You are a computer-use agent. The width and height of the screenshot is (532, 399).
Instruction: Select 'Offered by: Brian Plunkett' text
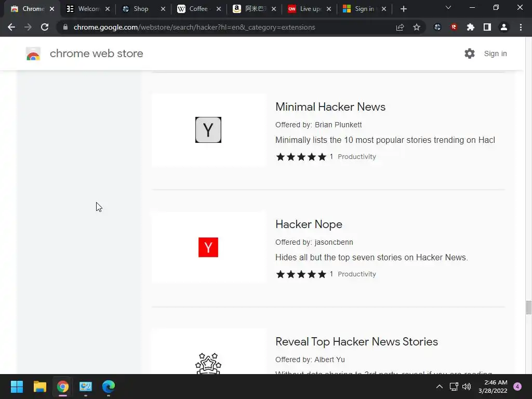pos(318,125)
